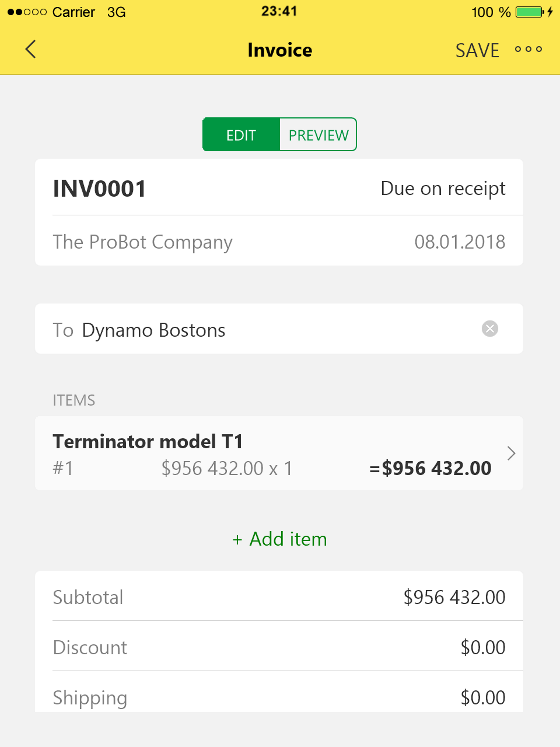Switch to PREVIEW mode
This screenshot has height=747, width=560.
[318, 135]
